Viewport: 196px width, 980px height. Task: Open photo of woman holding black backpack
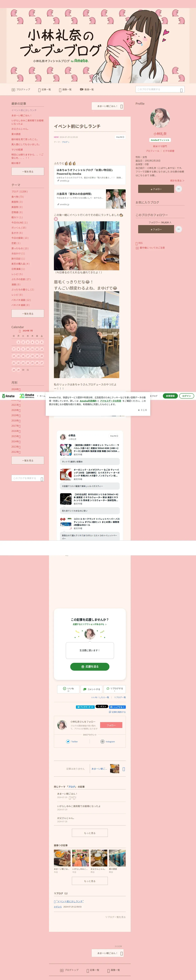(x=86, y=335)
